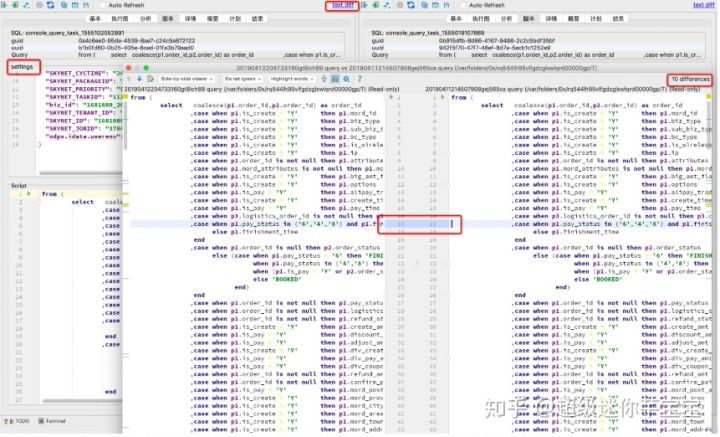This screenshot has width=720, height=437.
Task: Click the blue refresh icon in the left toolbar
Action: point(51,5)
